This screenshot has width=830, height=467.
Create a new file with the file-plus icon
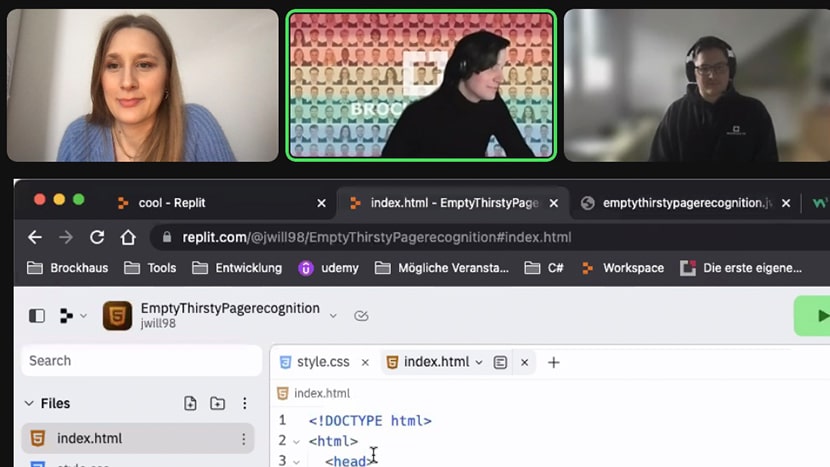click(x=190, y=403)
